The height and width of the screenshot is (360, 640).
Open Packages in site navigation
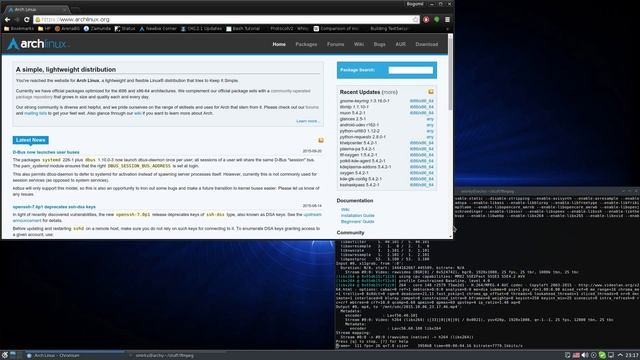click(306, 44)
